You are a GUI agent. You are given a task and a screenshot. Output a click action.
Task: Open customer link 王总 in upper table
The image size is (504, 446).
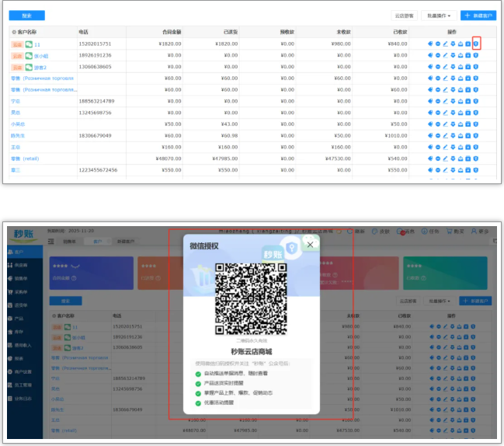point(16,148)
